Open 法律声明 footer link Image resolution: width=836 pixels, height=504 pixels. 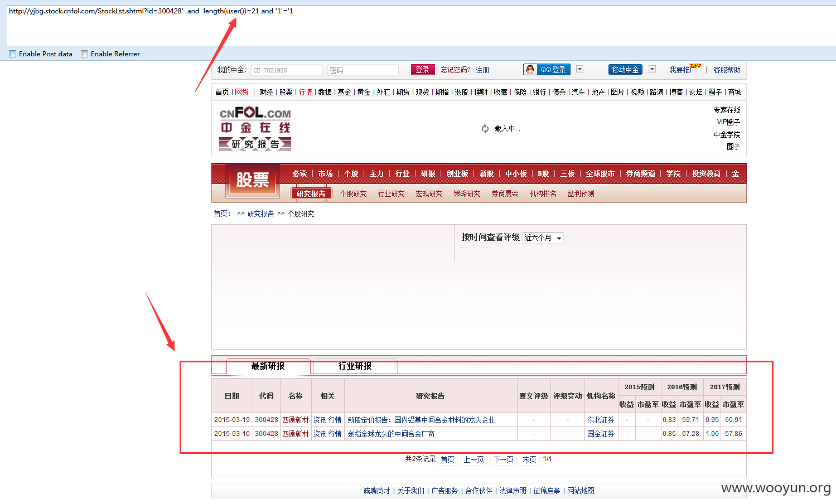(513, 491)
